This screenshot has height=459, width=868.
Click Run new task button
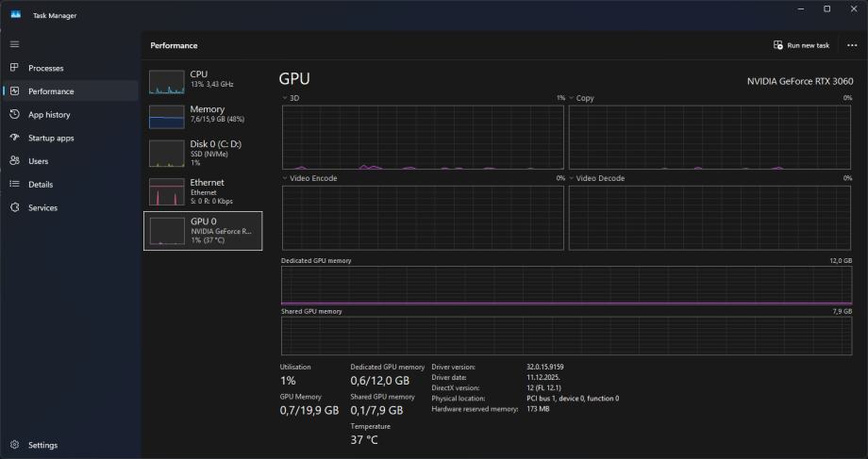click(x=801, y=45)
